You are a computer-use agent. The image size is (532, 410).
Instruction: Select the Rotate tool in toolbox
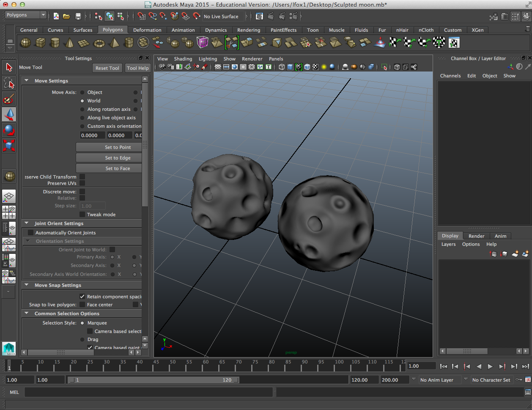pyautogui.click(x=9, y=130)
